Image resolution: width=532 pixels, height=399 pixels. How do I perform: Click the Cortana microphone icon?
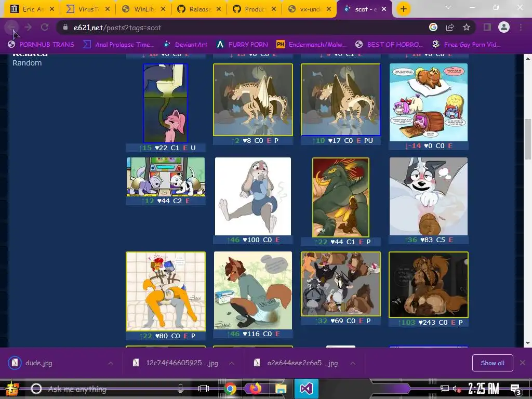(180, 389)
